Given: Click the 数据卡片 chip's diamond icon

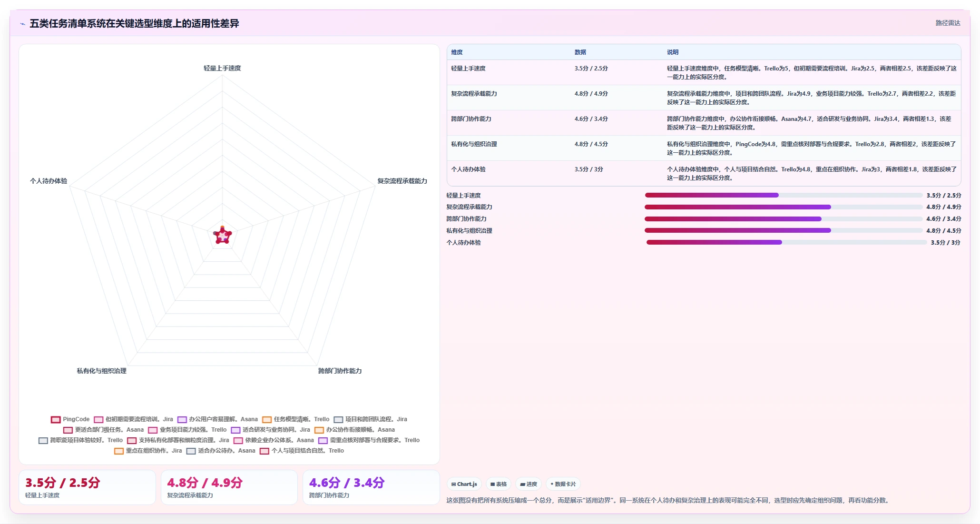Looking at the screenshot, I should 552,484.
